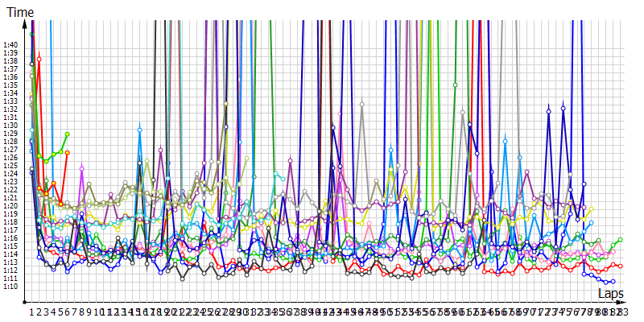Click the short red line's end point at lap 6
This screenshot has height=322, width=644.
[x=68, y=152]
